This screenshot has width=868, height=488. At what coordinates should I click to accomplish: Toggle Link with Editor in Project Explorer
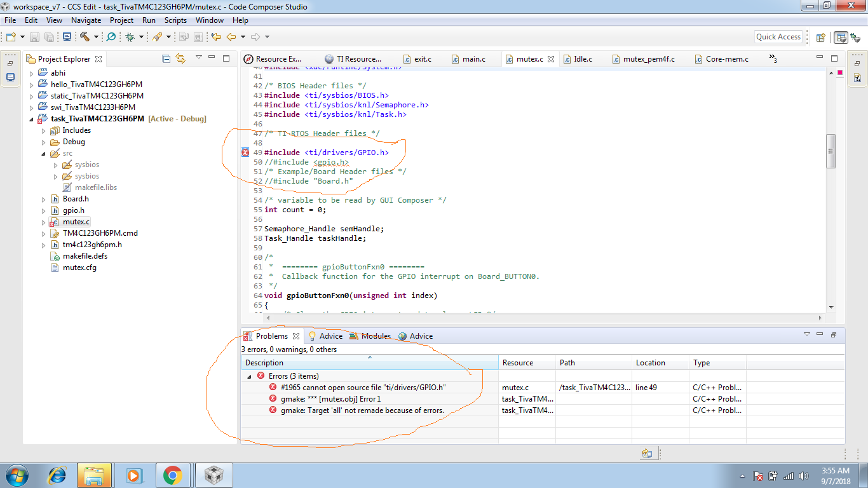point(180,58)
